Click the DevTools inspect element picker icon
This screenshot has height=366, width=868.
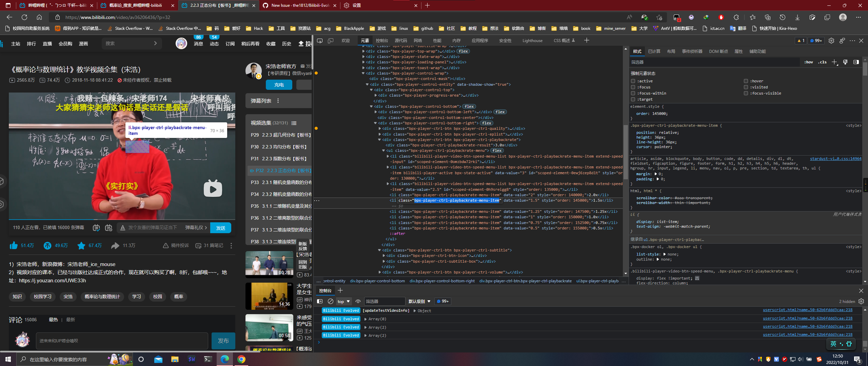319,41
